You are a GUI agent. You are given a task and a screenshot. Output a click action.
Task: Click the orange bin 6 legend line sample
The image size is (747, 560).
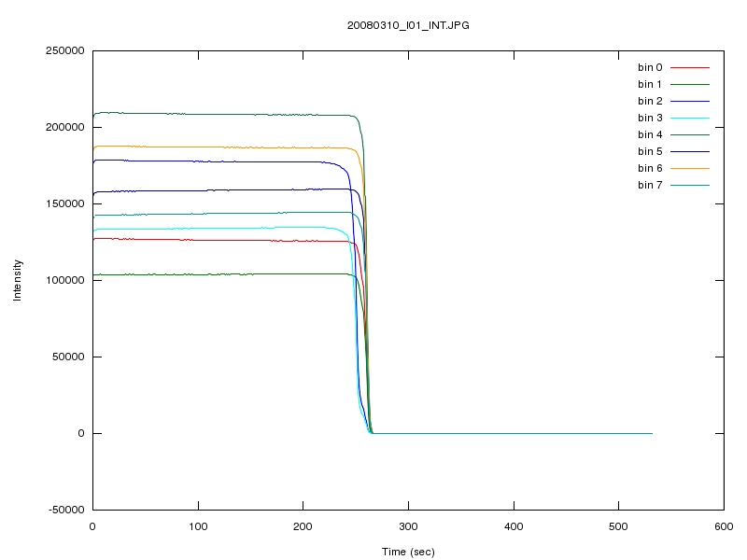[x=690, y=169]
